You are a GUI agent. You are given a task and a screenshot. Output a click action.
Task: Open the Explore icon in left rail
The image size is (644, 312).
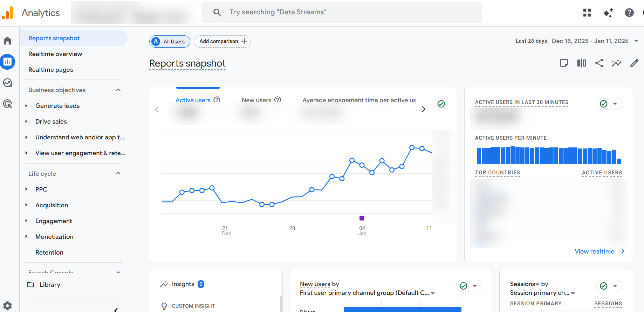[x=7, y=83]
